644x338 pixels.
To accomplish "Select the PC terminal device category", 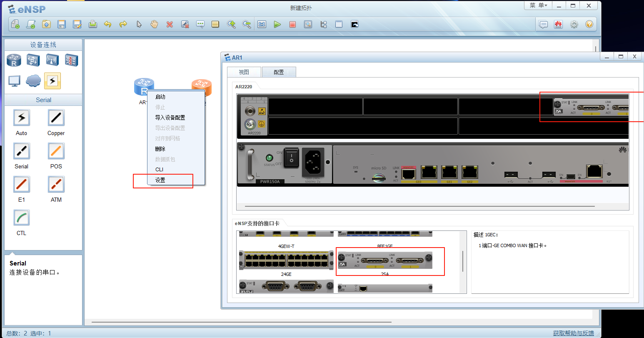I will click(15, 80).
